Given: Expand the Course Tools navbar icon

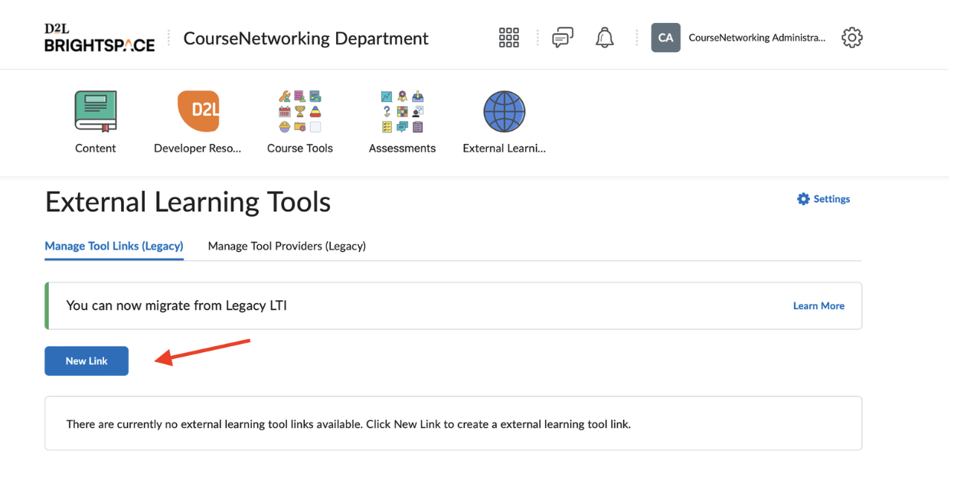Looking at the screenshot, I should 299,112.
